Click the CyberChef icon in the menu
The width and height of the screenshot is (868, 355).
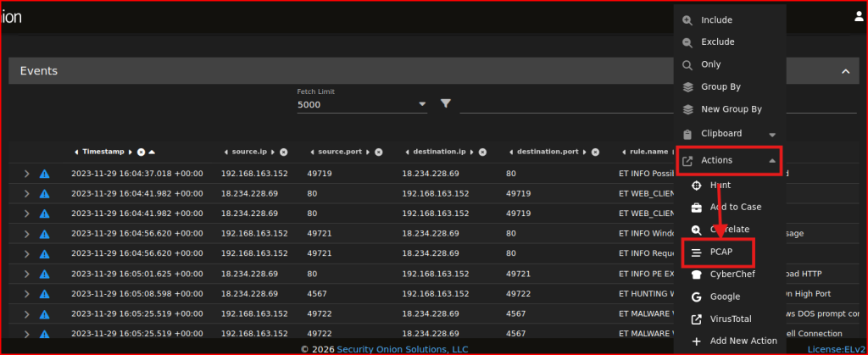696,275
